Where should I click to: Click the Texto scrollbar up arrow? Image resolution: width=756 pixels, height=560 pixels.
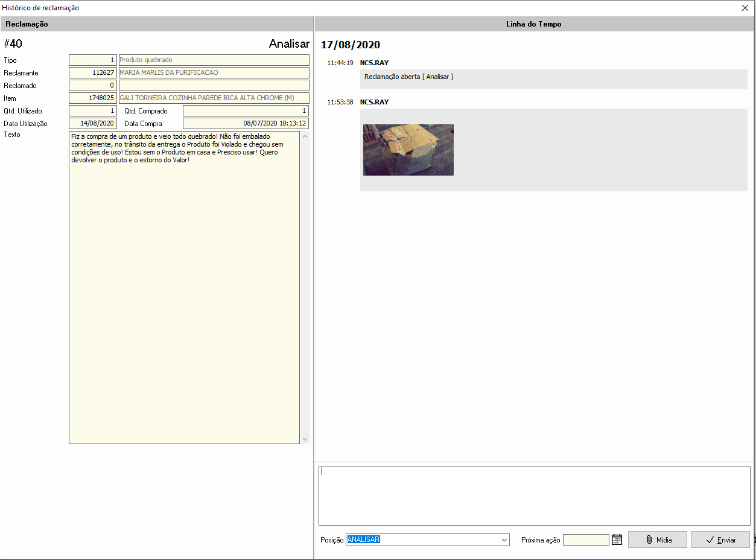tap(305, 136)
